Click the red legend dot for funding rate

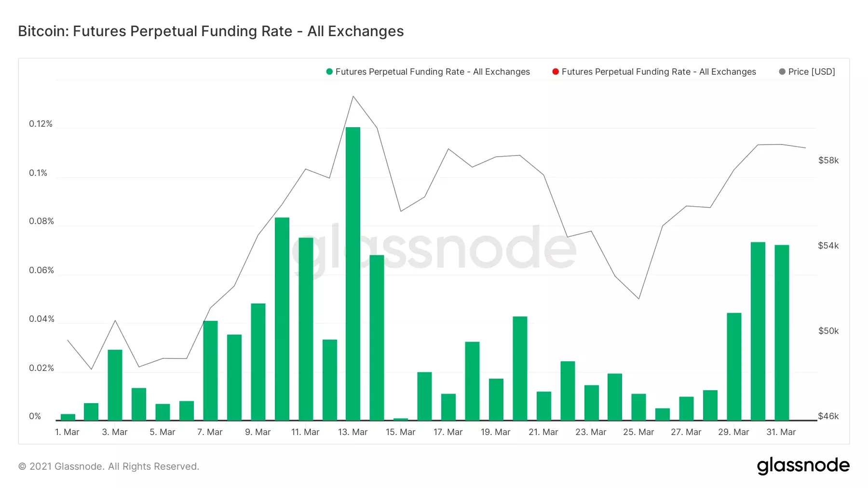(556, 72)
